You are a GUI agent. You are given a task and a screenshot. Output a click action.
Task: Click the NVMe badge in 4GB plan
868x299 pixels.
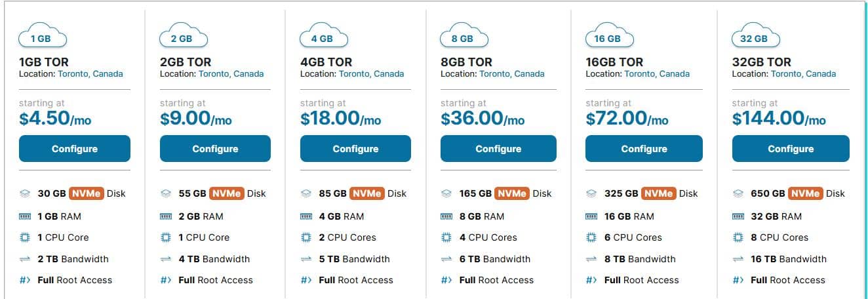[x=367, y=193]
